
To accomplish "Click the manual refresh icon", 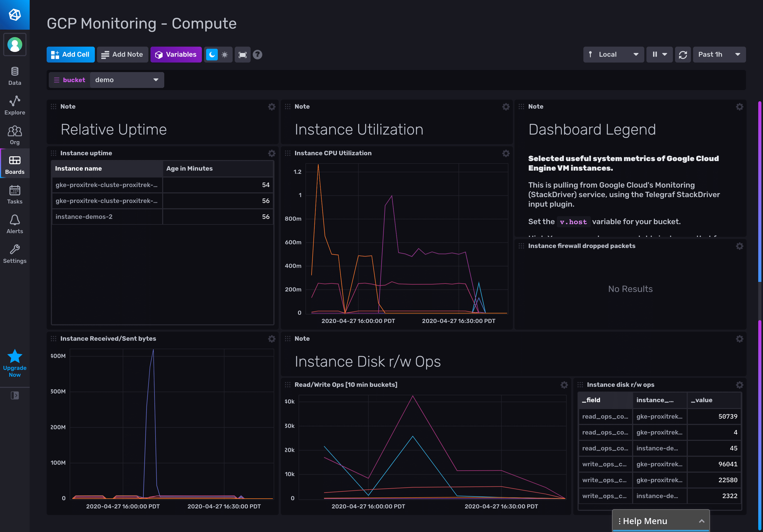I will click(683, 55).
